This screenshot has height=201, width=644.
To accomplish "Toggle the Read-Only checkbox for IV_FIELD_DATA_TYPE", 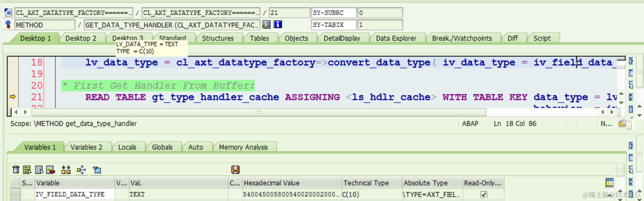I will point(484,194).
